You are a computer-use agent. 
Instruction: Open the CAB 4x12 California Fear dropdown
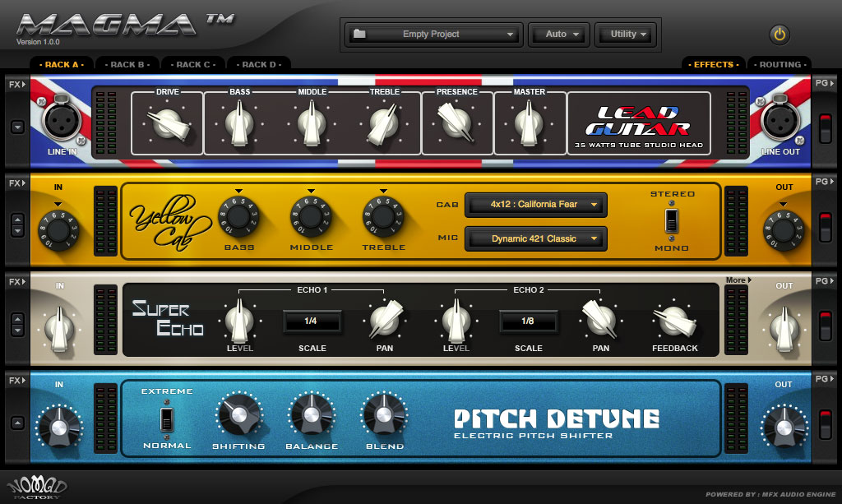(535, 204)
